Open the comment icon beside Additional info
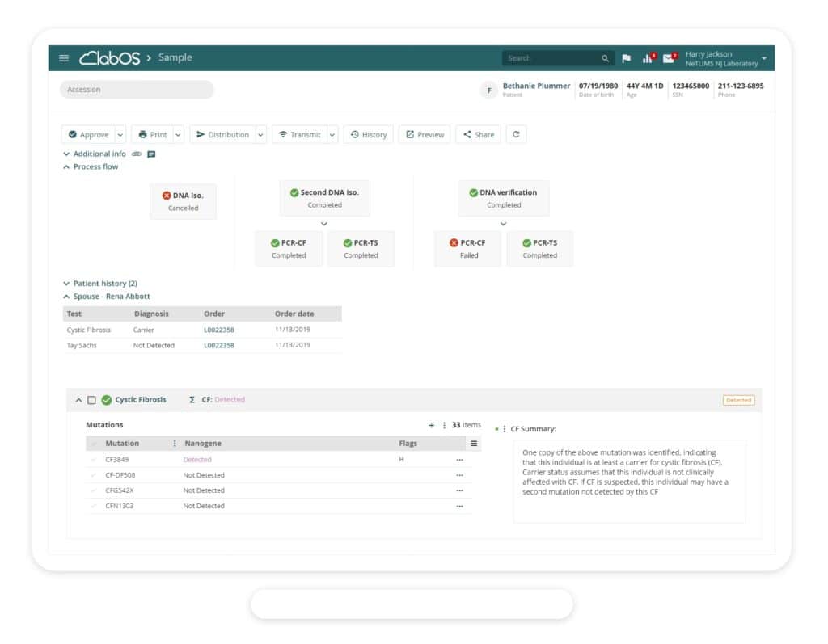Screen dimensions: 828x644 tap(151, 154)
